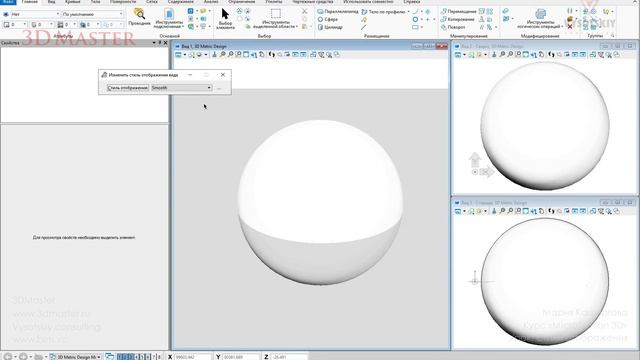Switch to the Поверхности ribbon tab
The image size is (640, 360).
coord(123,2)
